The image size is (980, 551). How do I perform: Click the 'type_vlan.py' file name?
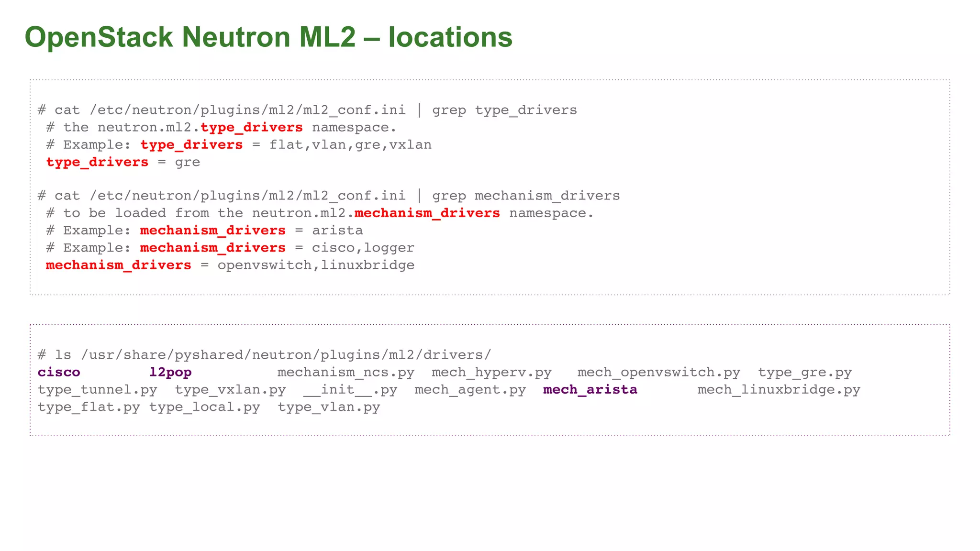pyautogui.click(x=329, y=407)
